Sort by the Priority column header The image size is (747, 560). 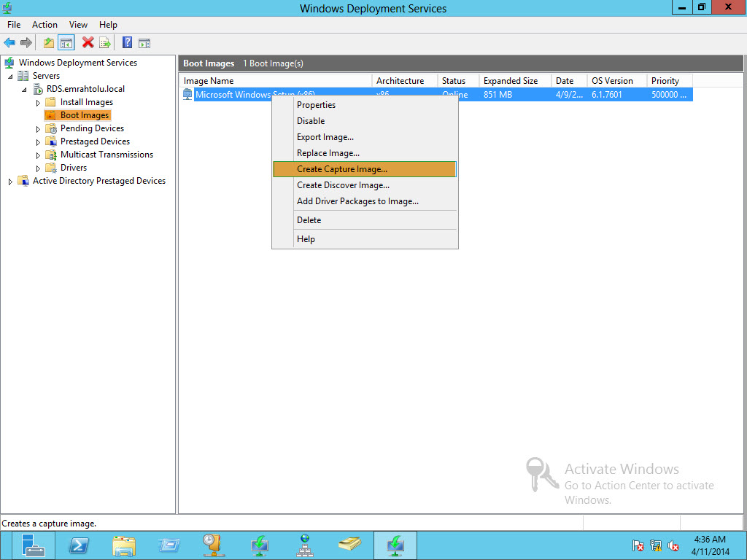tap(670, 81)
